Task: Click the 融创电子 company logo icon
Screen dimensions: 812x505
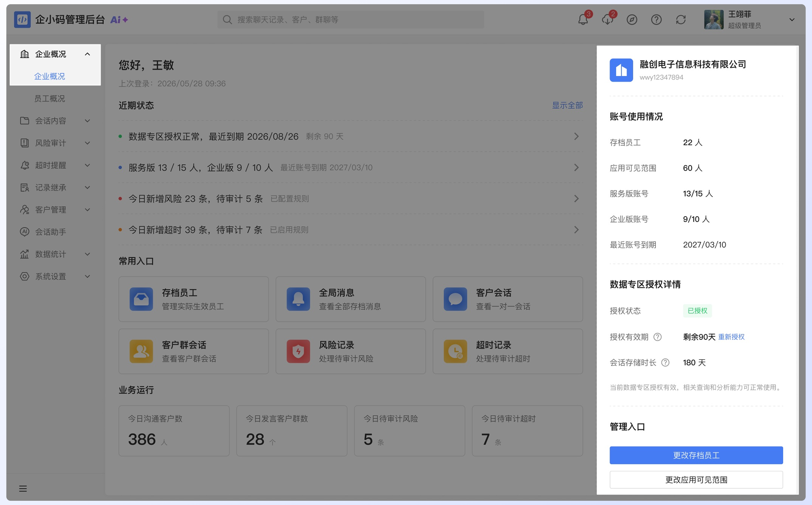Action: pyautogui.click(x=621, y=70)
